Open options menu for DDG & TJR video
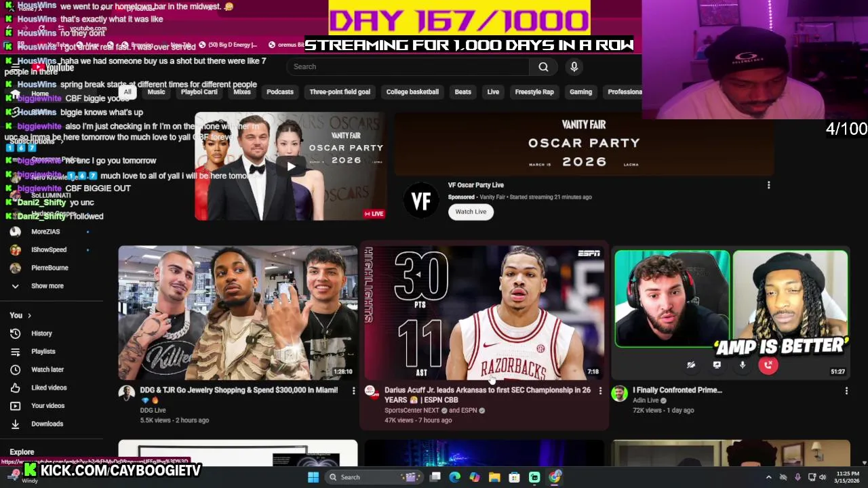The height and width of the screenshot is (488, 868). (x=353, y=390)
